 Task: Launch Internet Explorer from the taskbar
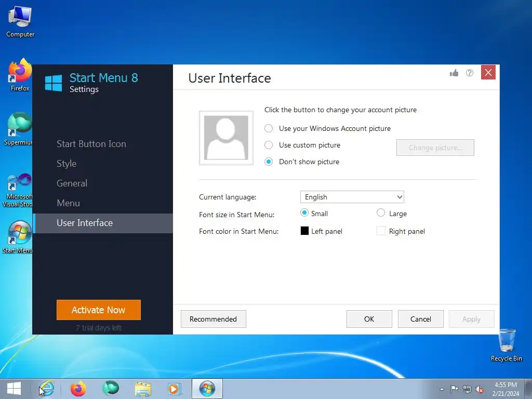46,389
